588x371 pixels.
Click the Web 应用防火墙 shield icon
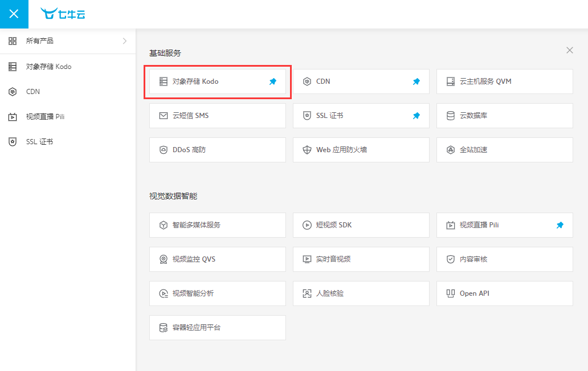pos(307,150)
